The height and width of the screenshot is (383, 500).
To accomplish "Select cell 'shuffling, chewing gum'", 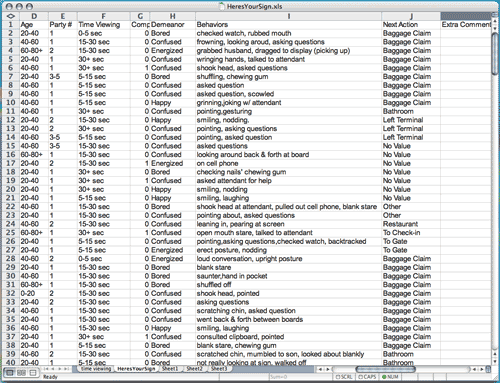I will pos(289,77).
